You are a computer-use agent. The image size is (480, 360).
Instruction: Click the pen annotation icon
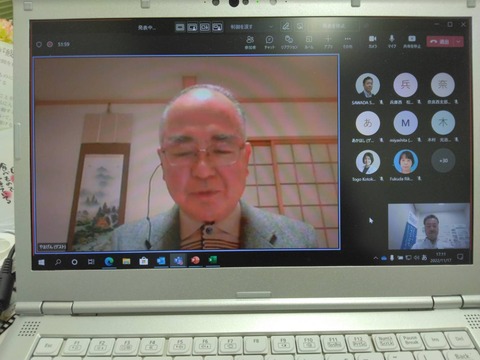point(286,26)
